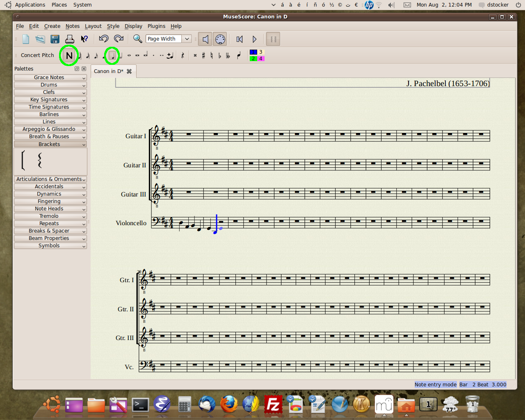
Task: Toggle MIDI input with the DIN connector icon
Action: click(x=219, y=39)
